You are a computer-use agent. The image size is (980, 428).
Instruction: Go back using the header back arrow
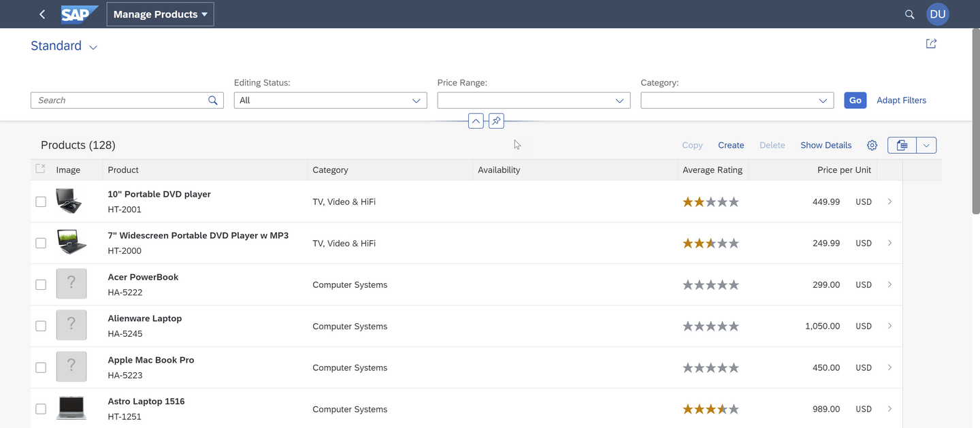pyautogui.click(x=42, y=14)
